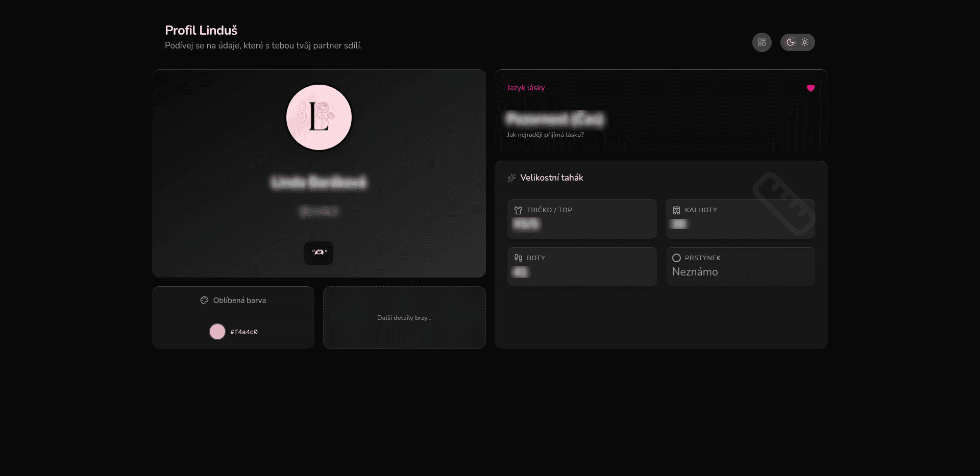Click the Další detaily brzy placeholder card
Viewport: 980px width, 476px height.
[404, 317]
